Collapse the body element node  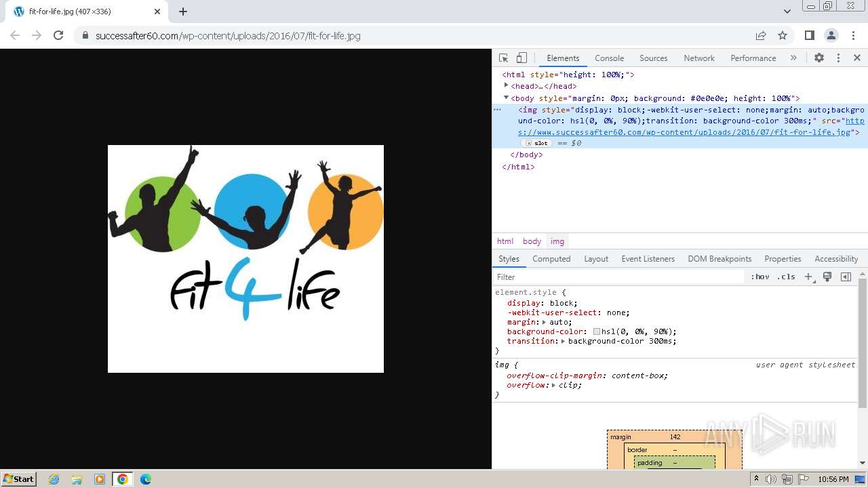click(x=506, y=98)
